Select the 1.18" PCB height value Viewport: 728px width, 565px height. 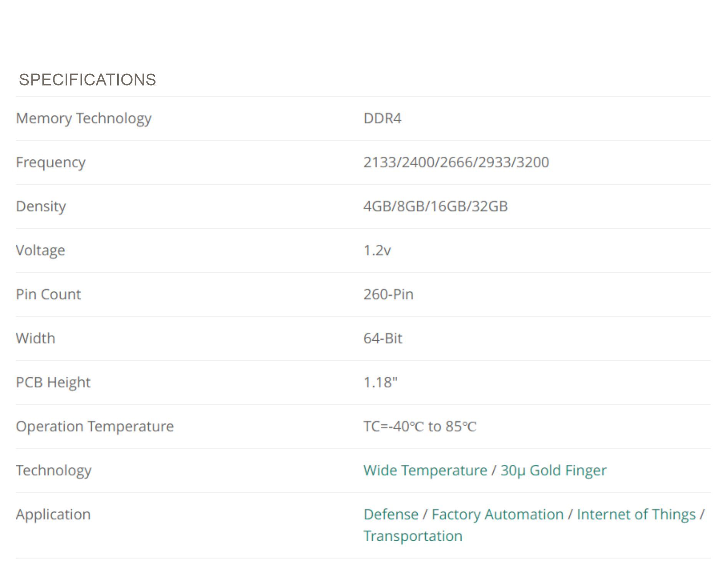pyautogui.click(x=380, y=382)
